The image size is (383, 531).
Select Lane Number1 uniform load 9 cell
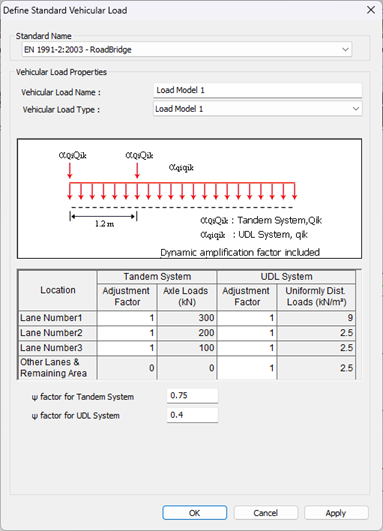coord(316,318)
